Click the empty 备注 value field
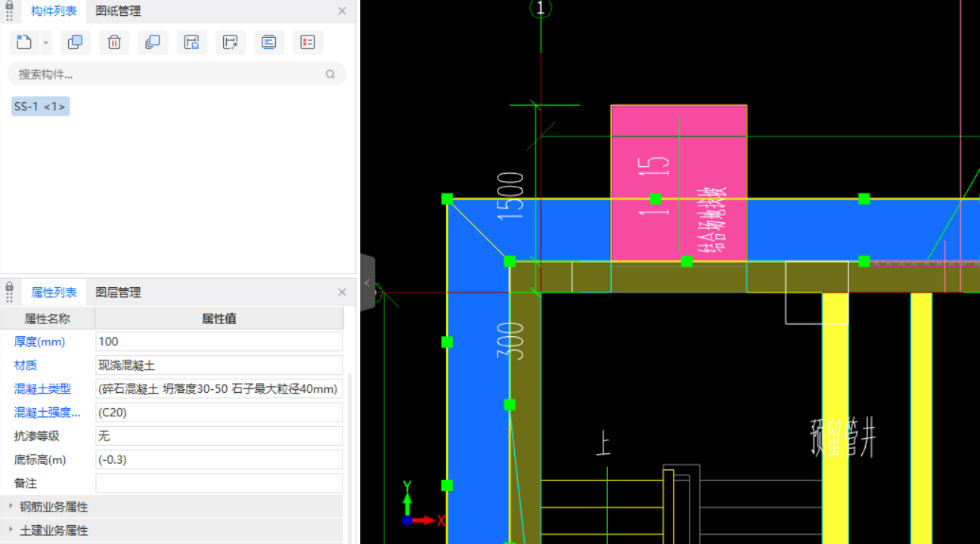The image size is (980, 544). 219,483
